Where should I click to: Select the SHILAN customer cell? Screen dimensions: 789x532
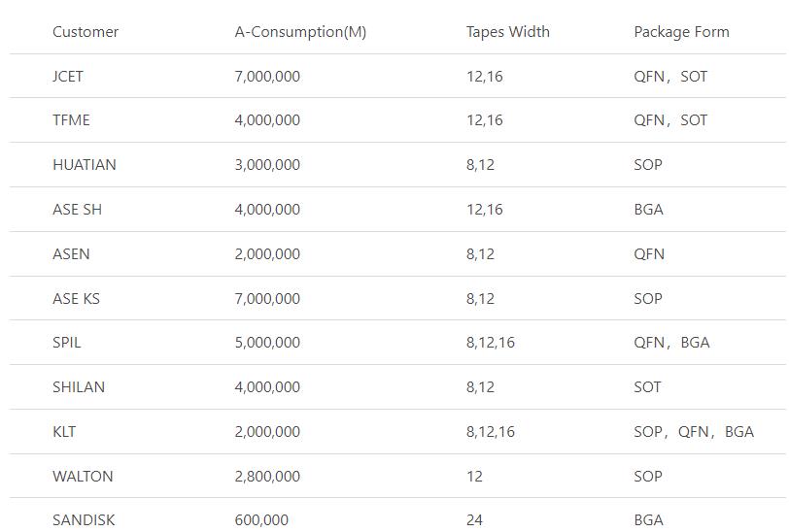(x=79, y=387)
